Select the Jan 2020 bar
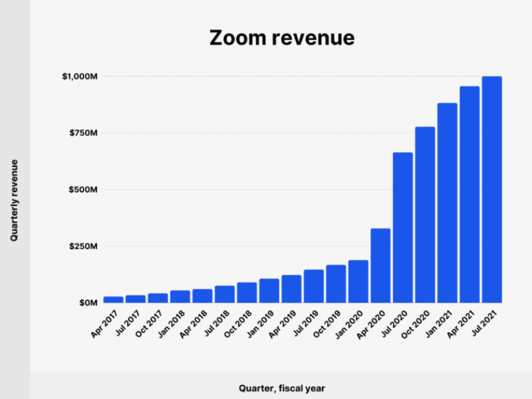This screenshot has height=399, width=532. click(358, 281)
